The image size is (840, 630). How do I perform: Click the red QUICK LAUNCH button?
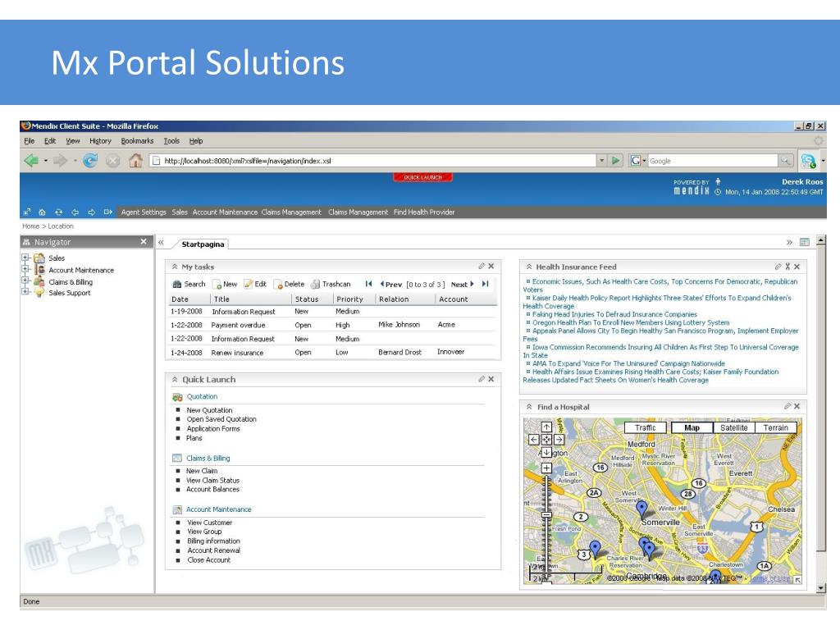(422, 177)
